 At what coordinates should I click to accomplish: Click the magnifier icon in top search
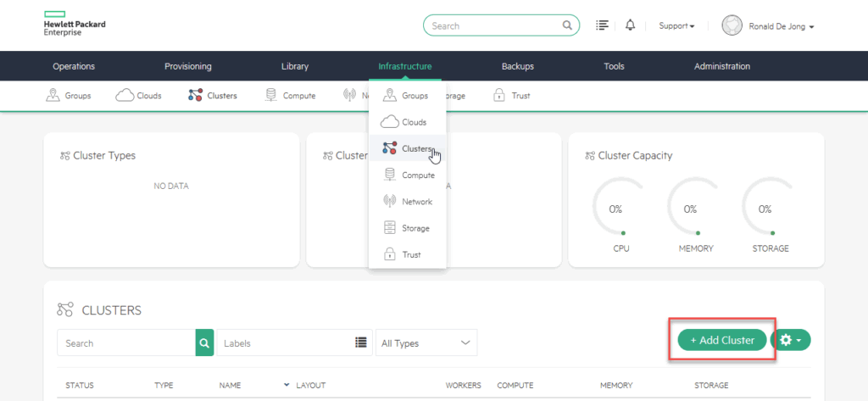[x=568, y=25]
